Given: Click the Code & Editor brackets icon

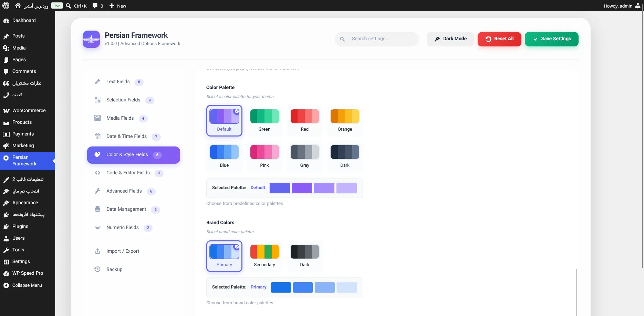Looking at the screenshot, I should pos(97,173).
